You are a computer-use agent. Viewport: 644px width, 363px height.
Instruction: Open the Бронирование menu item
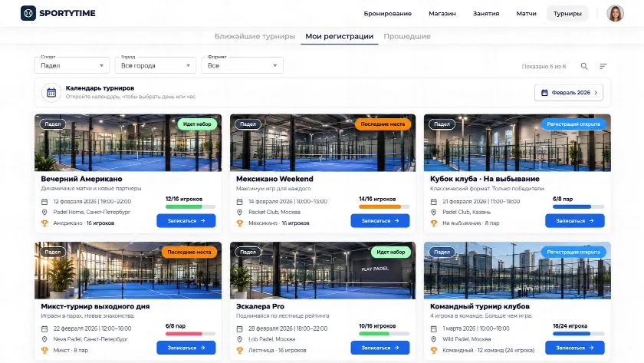[387, 14]
